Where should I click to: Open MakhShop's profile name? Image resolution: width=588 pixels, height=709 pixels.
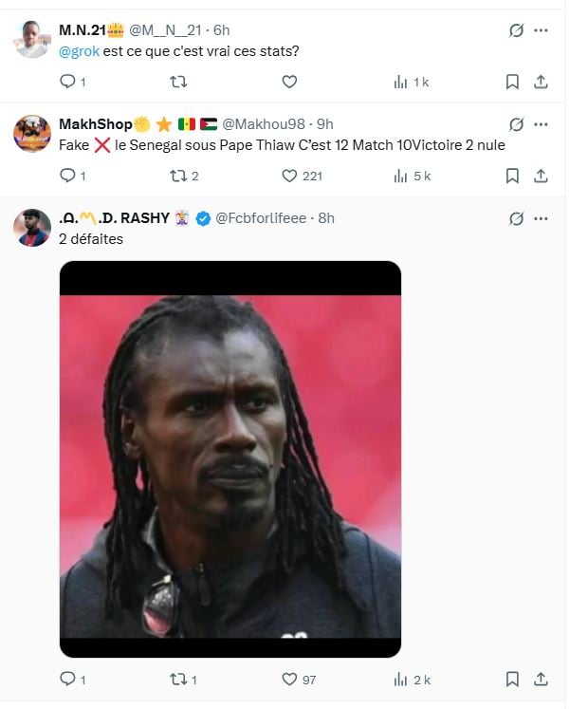click(x=95, y=124)
